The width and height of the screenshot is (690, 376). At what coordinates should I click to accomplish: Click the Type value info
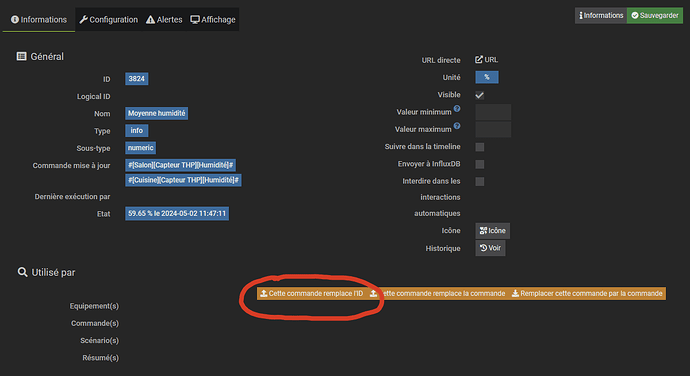tap(136, 130)
